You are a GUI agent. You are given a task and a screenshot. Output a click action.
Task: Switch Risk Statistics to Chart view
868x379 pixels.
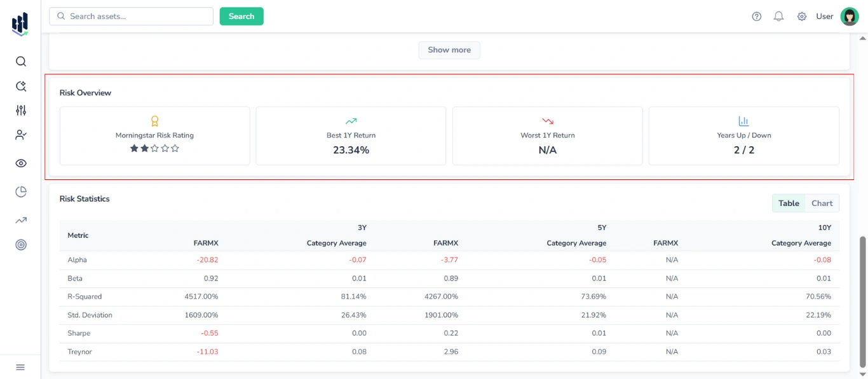822,203
